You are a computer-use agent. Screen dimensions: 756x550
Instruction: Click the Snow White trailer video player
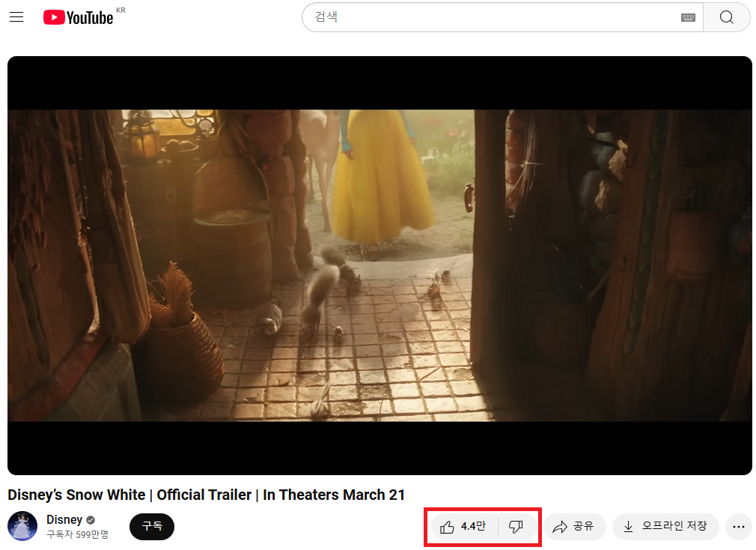pos(379,265)
